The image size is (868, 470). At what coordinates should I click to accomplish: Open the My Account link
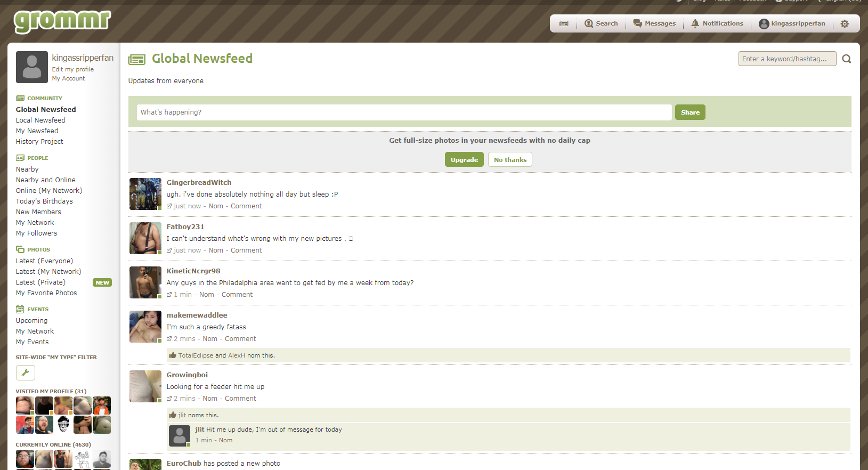coord(68,78)
